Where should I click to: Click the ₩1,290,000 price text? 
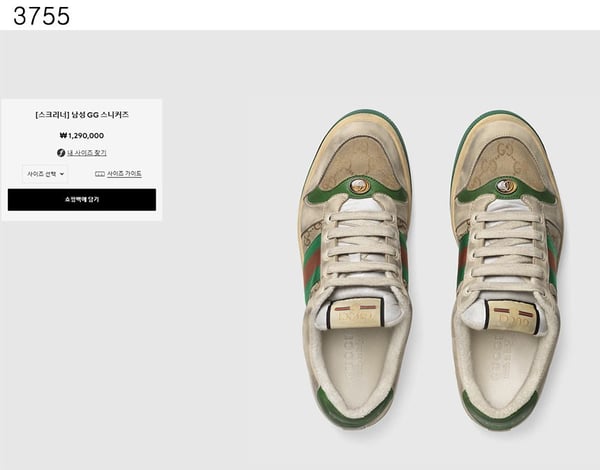(x=82, y=135)
